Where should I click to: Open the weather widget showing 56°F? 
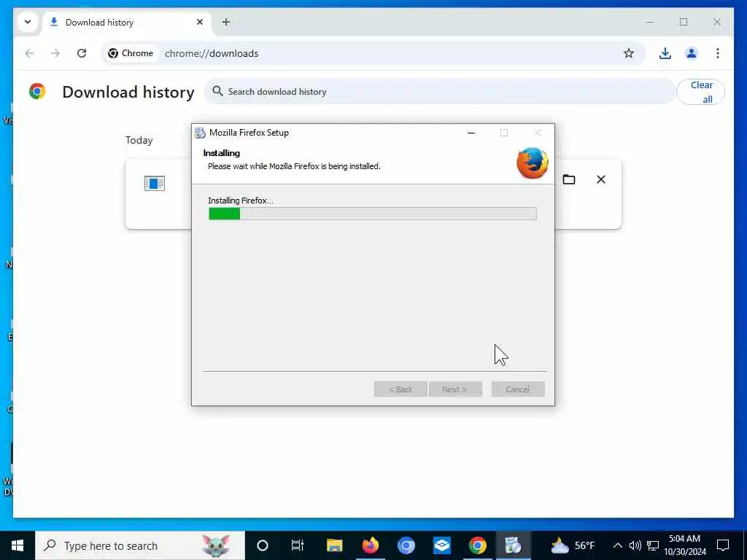tap(573, 545)
